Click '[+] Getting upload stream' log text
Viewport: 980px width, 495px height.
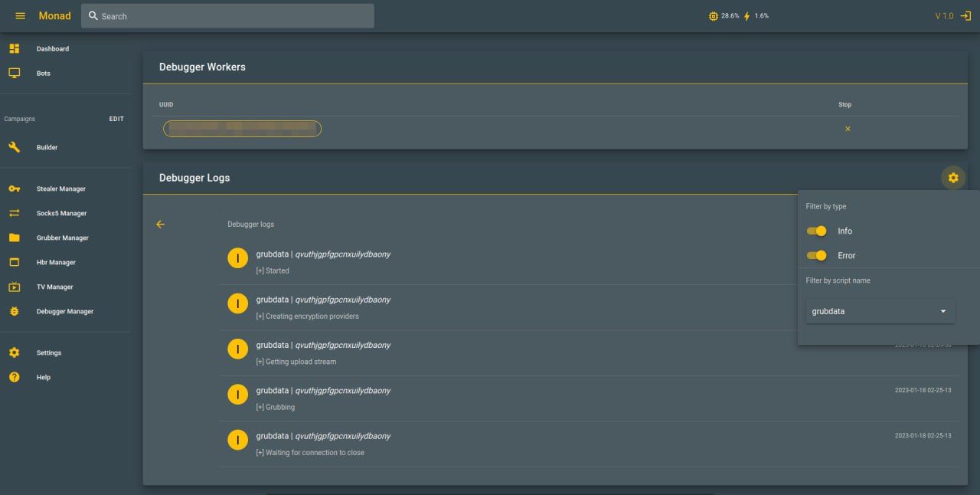pyautogui.click(x=296, y=362)
